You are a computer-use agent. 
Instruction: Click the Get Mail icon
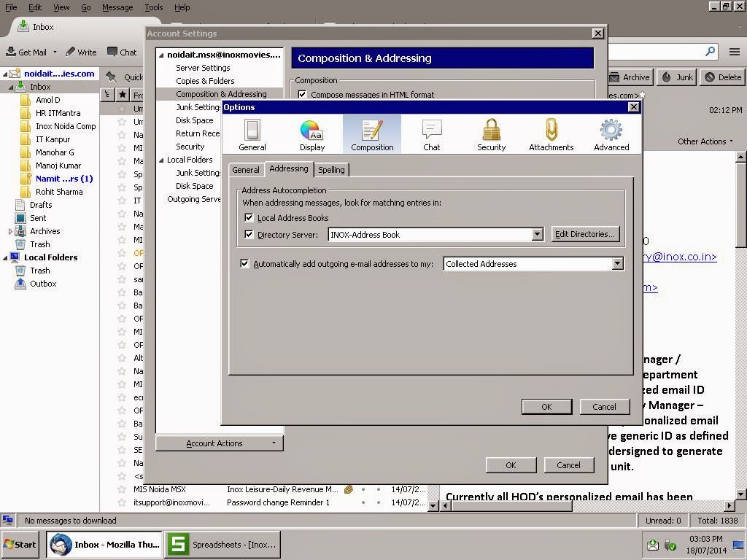pyautogui.click(x=27, y=52)
